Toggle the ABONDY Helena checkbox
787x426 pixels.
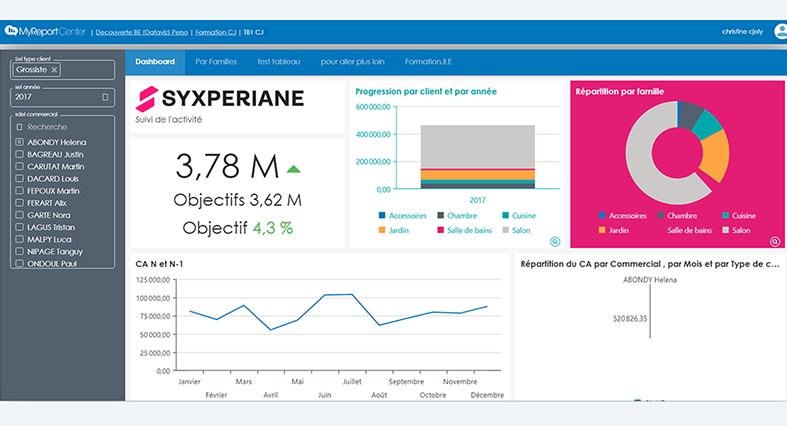[x=19, y=142]
